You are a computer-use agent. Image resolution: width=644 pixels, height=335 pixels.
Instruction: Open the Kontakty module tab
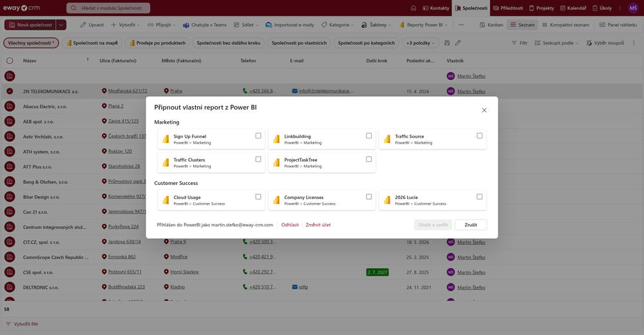pos(436,8)
